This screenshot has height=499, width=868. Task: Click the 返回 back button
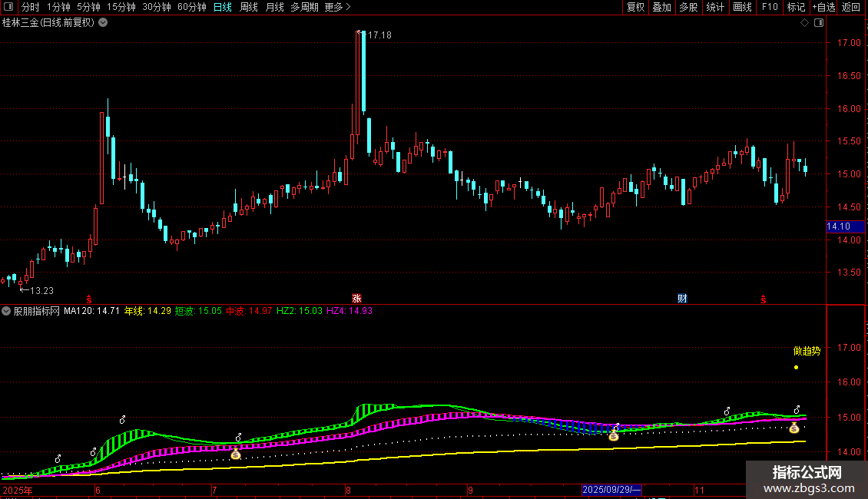click(x=851, y=7)
